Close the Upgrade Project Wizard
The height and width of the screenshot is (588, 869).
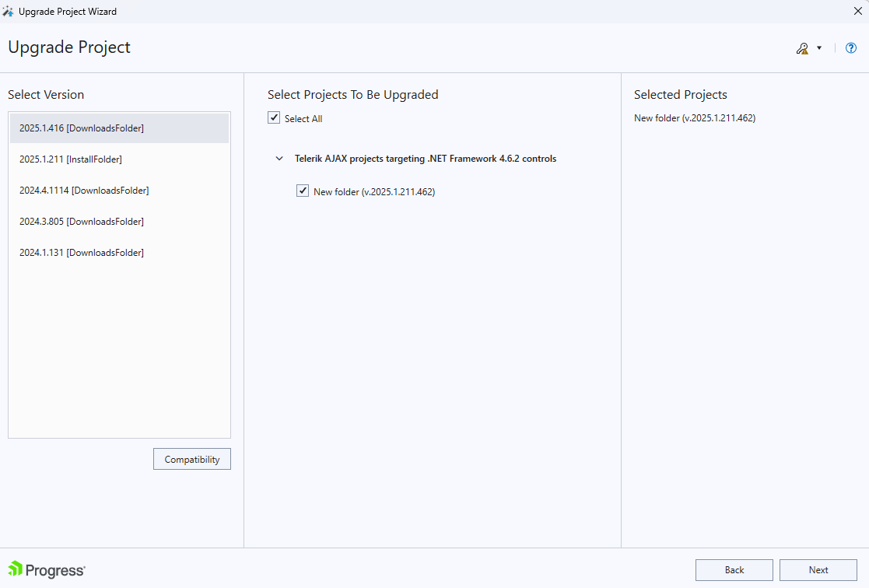[857, 11]
